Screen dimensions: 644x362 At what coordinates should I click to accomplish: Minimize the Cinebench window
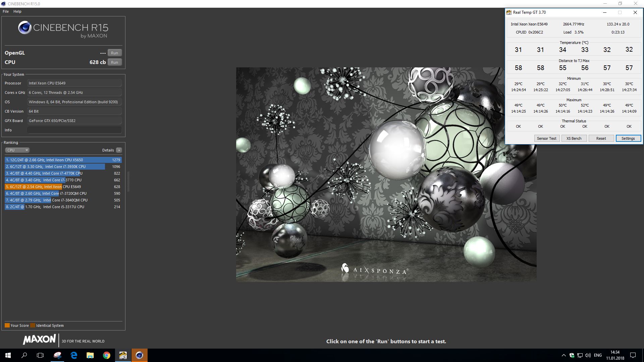(605, 4)
